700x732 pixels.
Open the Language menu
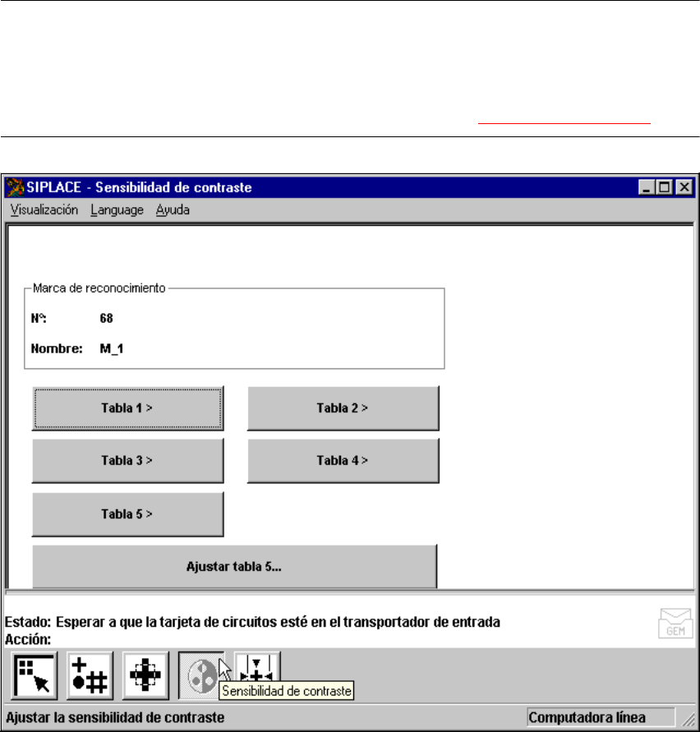[117, 210]
